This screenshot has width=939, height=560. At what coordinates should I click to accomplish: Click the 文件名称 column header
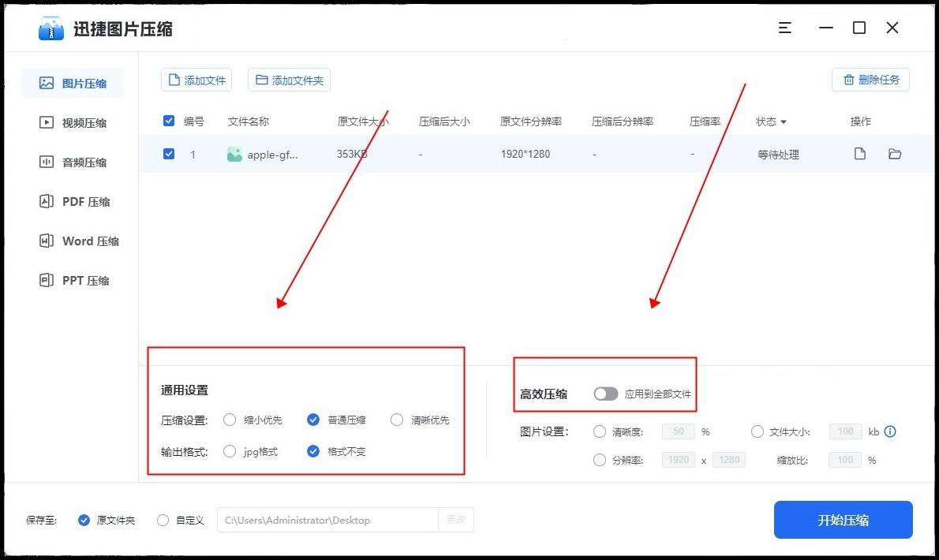(249, 121)
